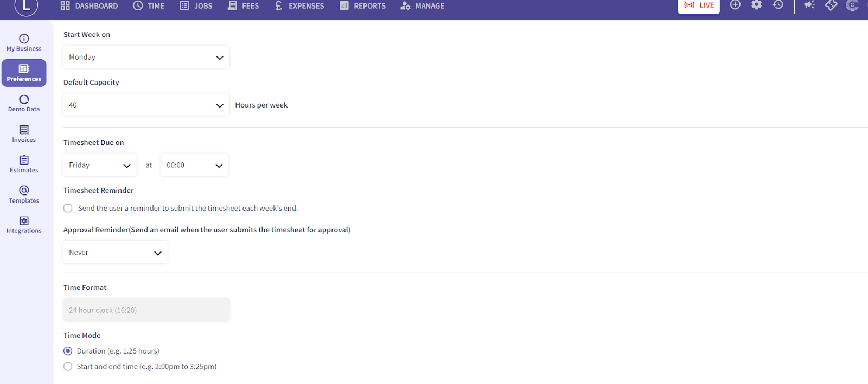868x384 pixels.
Task: Click the "Time Mode" label
Action: 82,336
